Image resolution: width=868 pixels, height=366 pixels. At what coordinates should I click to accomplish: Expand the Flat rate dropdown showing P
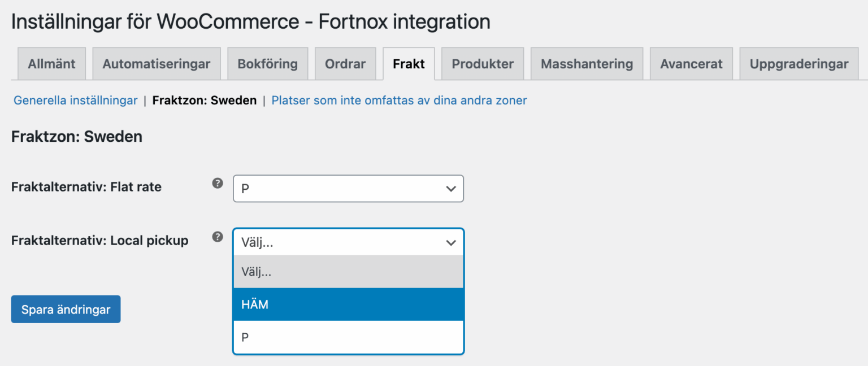pyautogui.click(x=348, y=188)
